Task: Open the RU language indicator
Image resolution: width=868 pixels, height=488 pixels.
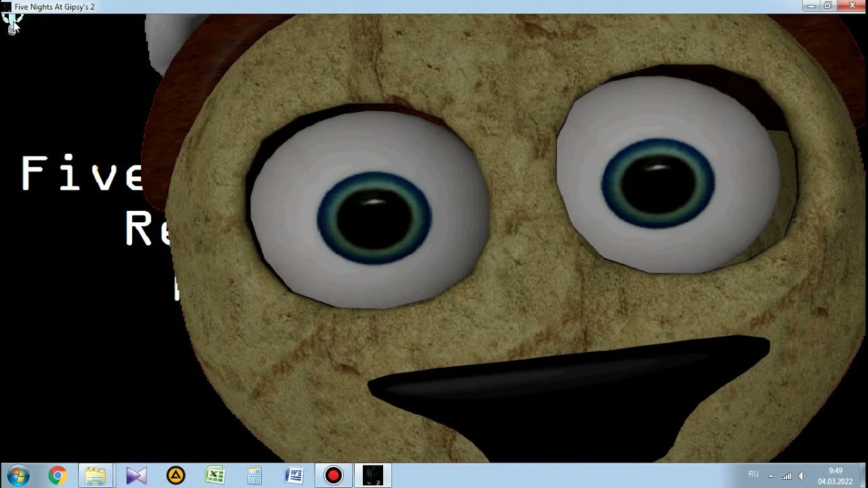Action: [753, 474]
